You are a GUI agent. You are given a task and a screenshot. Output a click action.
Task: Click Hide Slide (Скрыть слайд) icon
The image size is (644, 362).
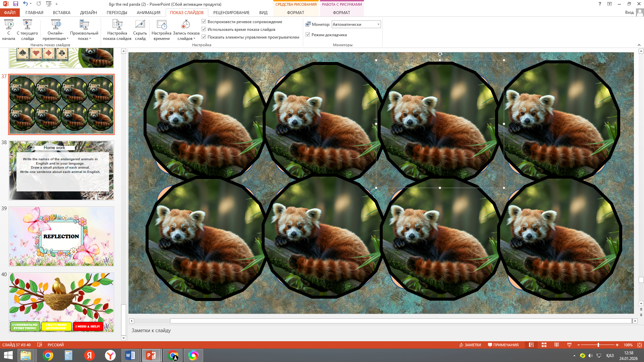[x=140, y=25]
